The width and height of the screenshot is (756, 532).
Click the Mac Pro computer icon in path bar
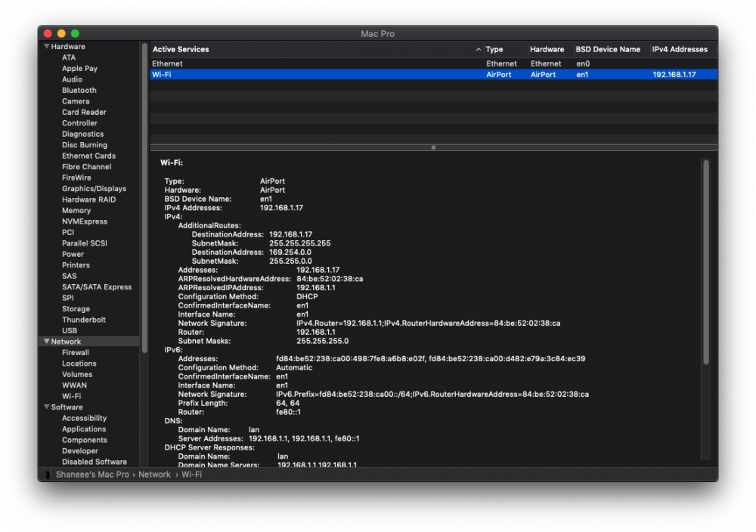pos(47,475)
